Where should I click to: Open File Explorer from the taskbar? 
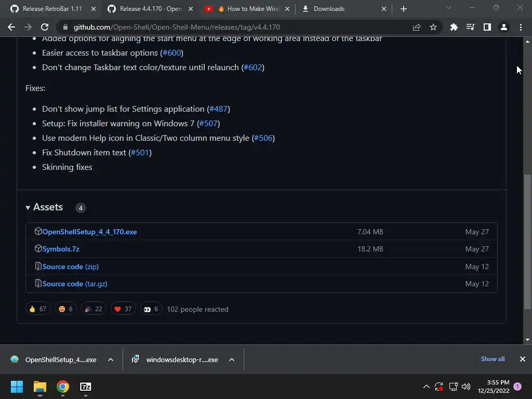(39, 387)
